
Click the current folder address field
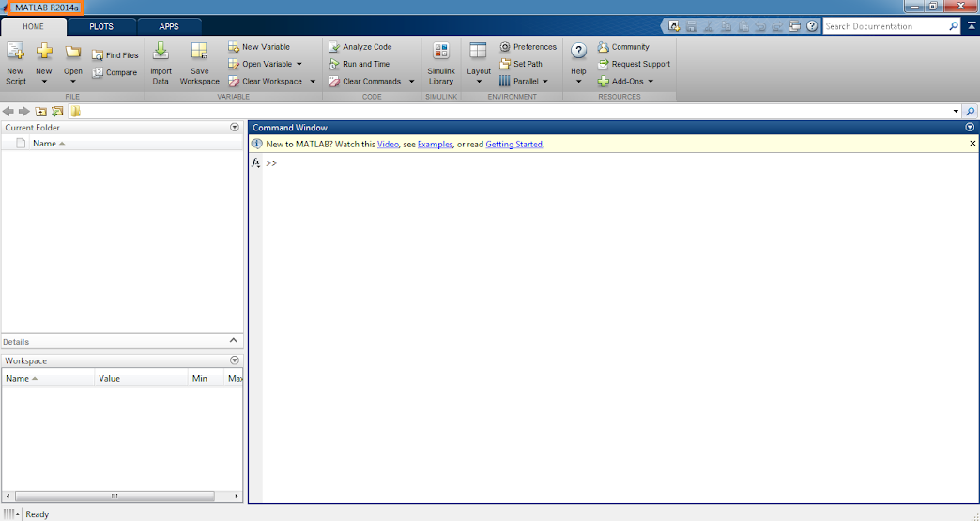pos(515,111)
